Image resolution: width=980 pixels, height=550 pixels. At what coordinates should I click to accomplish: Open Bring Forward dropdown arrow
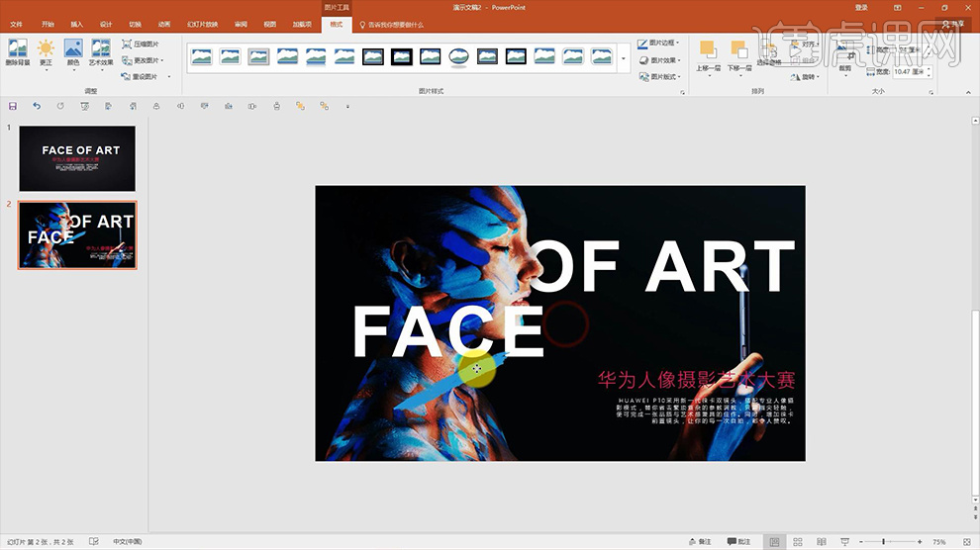708,75
